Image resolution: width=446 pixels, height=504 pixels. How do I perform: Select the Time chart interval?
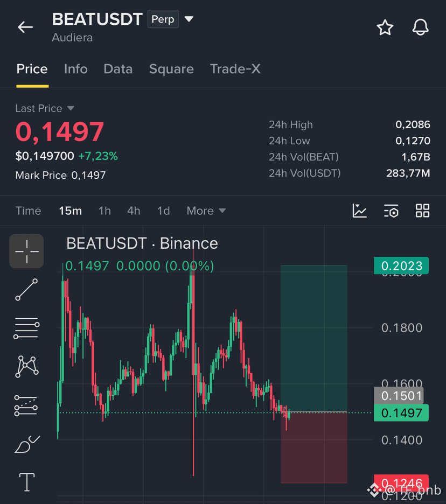point(29,211)
